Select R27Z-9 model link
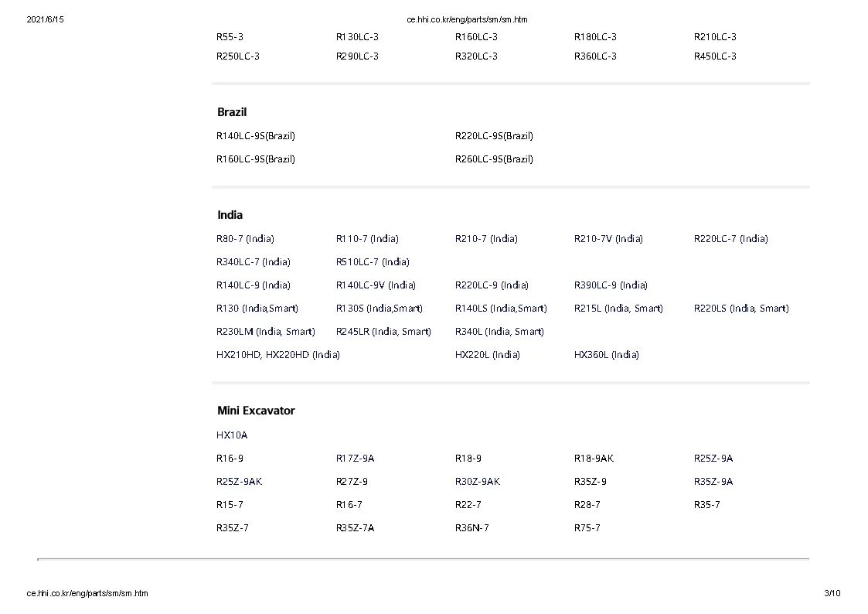Viewport: 868px width, 614px height. [x=352, y=483]
